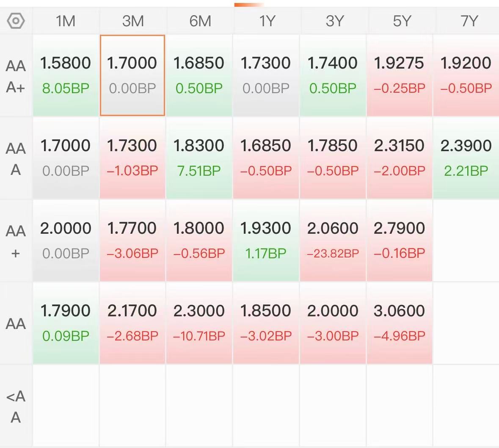
Task: Click the 2.7900 AA+ 5Y cell
Action: pyautogui.click(x=399, y=240)
